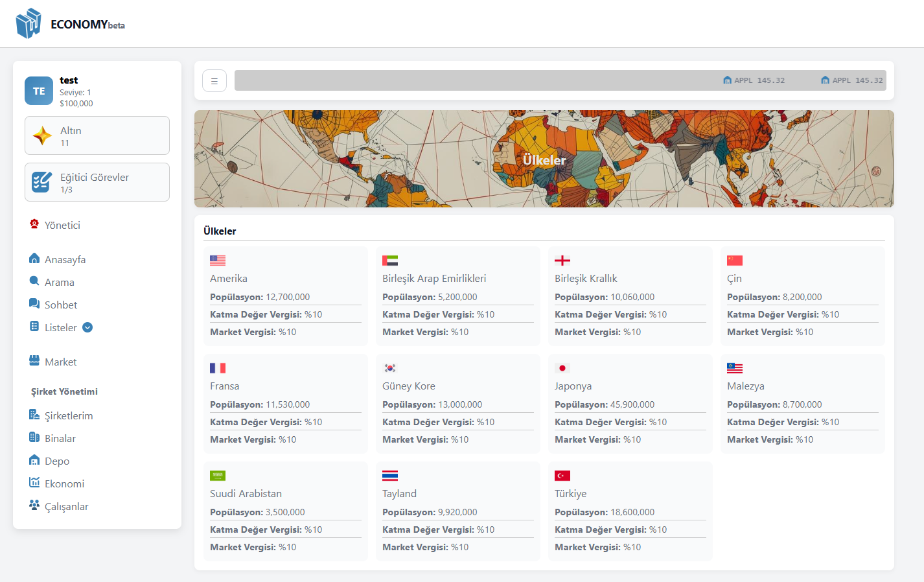Click the Birleşik Arap Emirlikleri flag
This screenshot has width=924, height=582.
click(390, 261)
